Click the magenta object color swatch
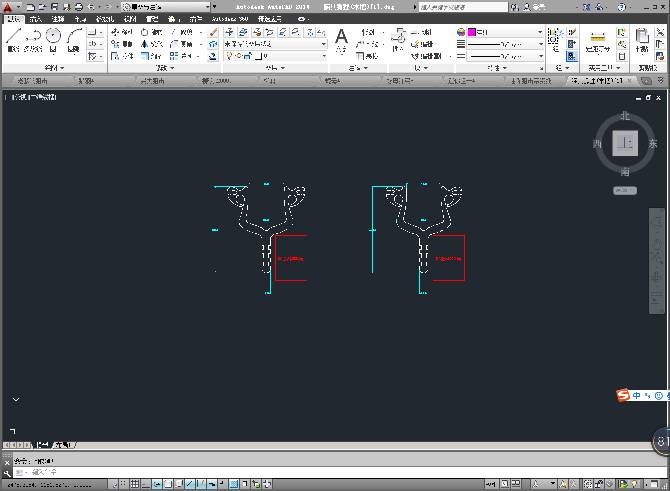 pos(472,32)
